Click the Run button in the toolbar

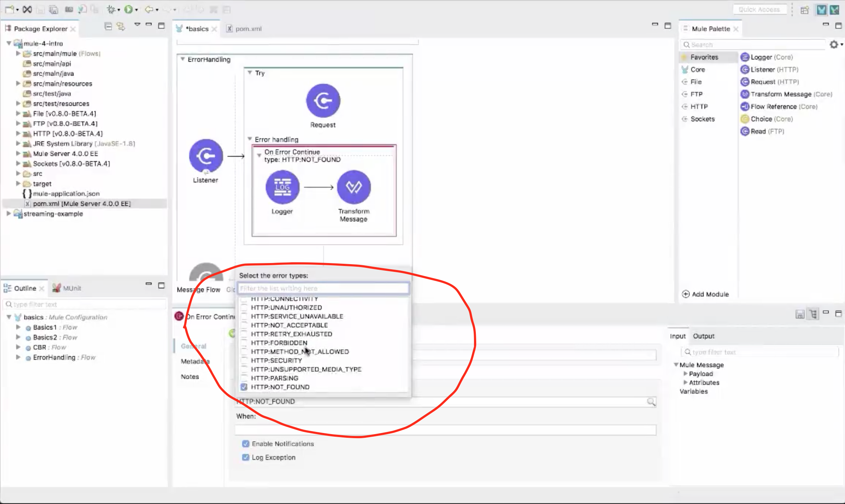tap(128, 9)
